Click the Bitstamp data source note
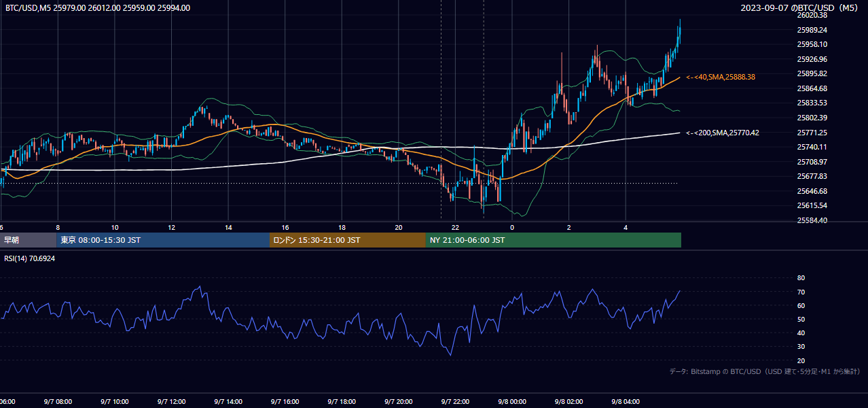This screenshot has height=408, width=868. coord(765,371)
